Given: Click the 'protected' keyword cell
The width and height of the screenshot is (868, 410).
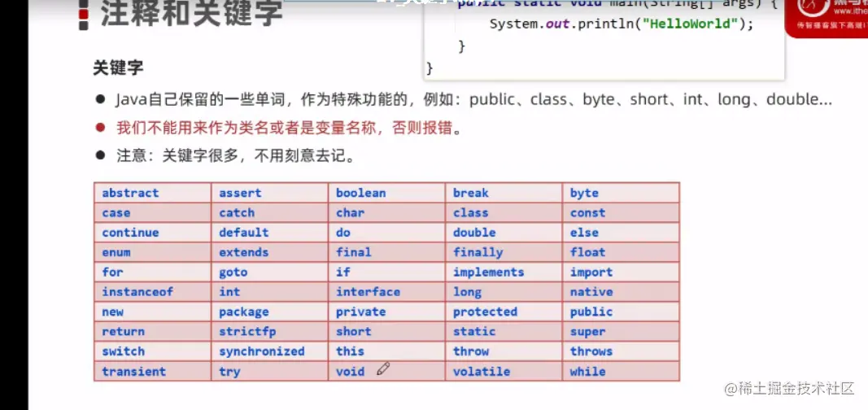Looking at the screenshot, I should click(504, 312).
